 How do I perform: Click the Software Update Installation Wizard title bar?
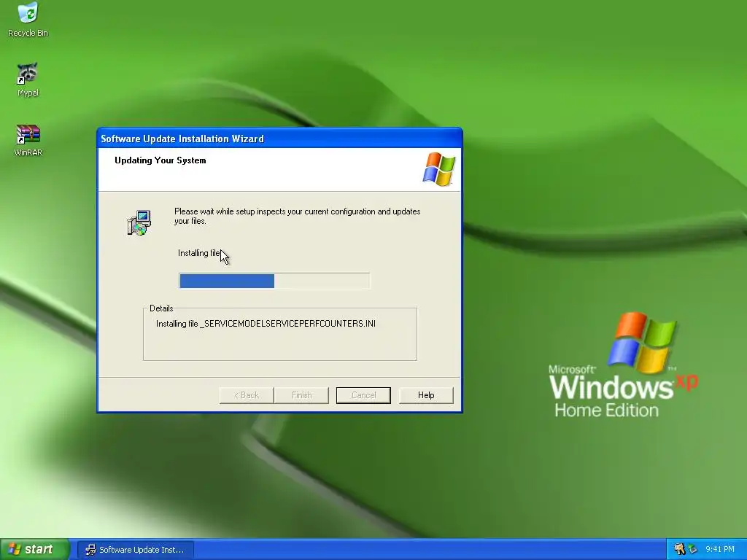279,139
